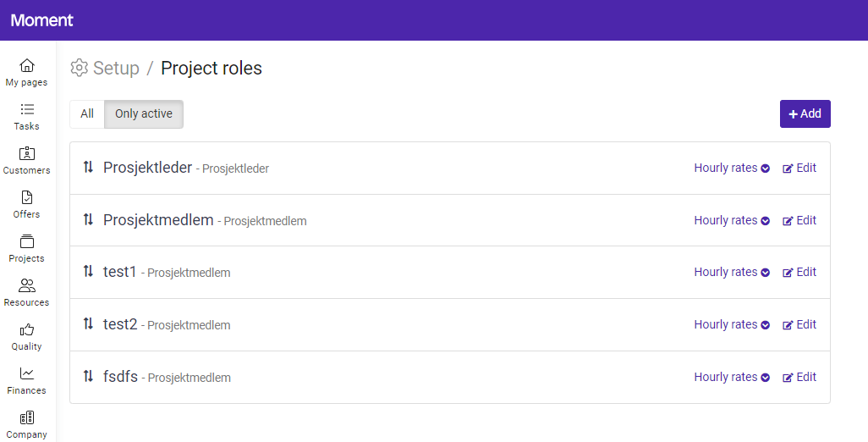Image resolution: width=868 pixels, height=442 pixels.
Task: Show Hourly rates for fsdfs
Action: (x=732, y=377)
